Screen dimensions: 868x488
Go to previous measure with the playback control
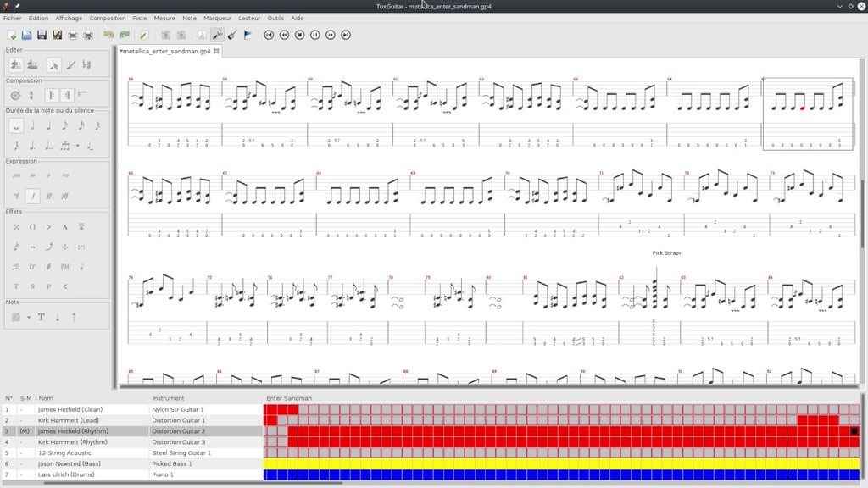(x=285, y=35)
